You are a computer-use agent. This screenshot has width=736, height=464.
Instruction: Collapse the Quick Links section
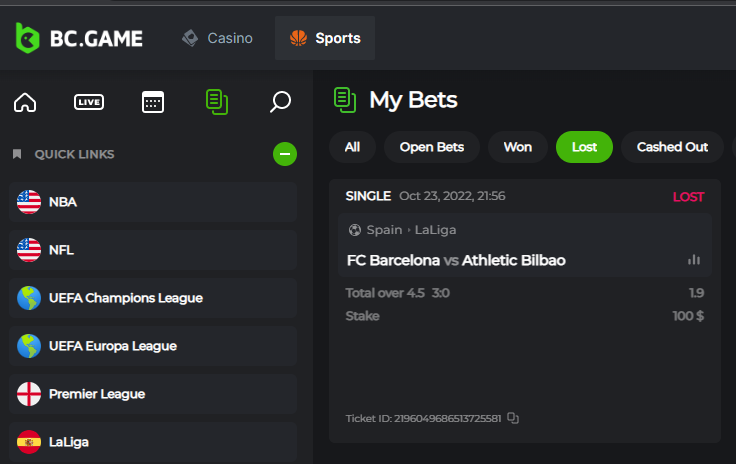285,154
